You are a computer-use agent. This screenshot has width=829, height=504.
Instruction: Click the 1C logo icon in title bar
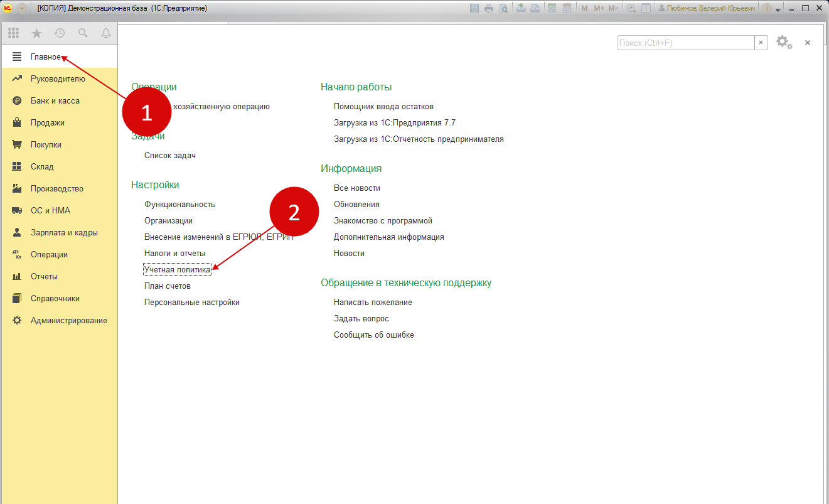pos(8,8)
